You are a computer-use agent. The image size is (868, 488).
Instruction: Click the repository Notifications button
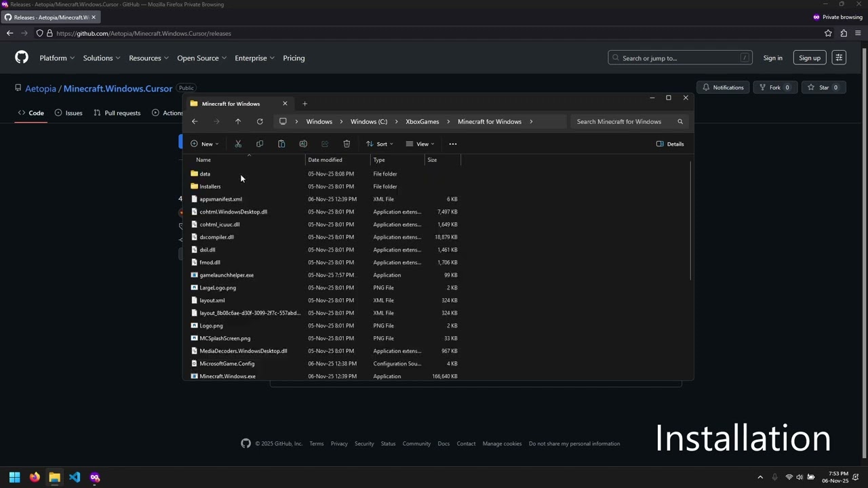pyautogui.click(x=723, y=87)
